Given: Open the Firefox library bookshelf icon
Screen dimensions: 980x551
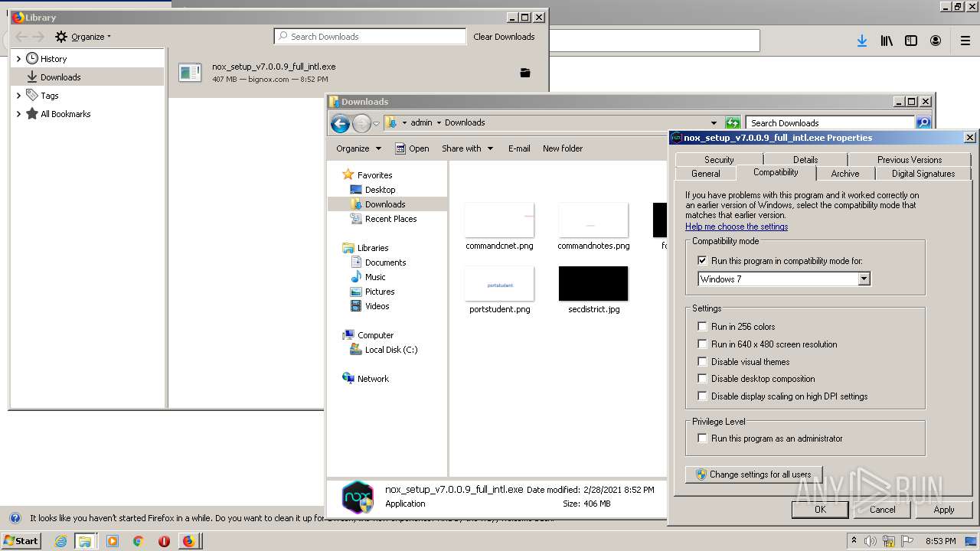Looking at the screenshot, I should [x=887, y=41].
